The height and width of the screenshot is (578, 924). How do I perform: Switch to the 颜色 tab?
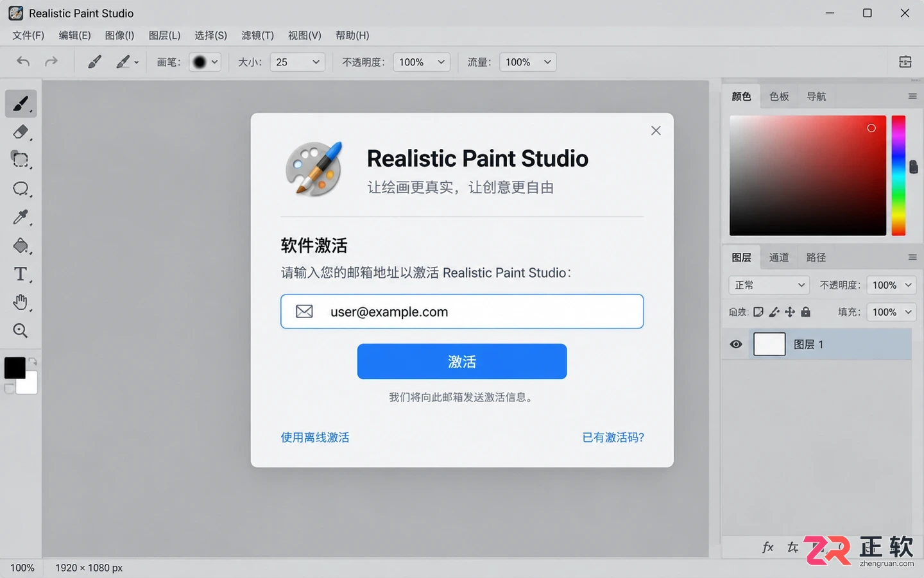pyautogui.click(x=741, y=96)
